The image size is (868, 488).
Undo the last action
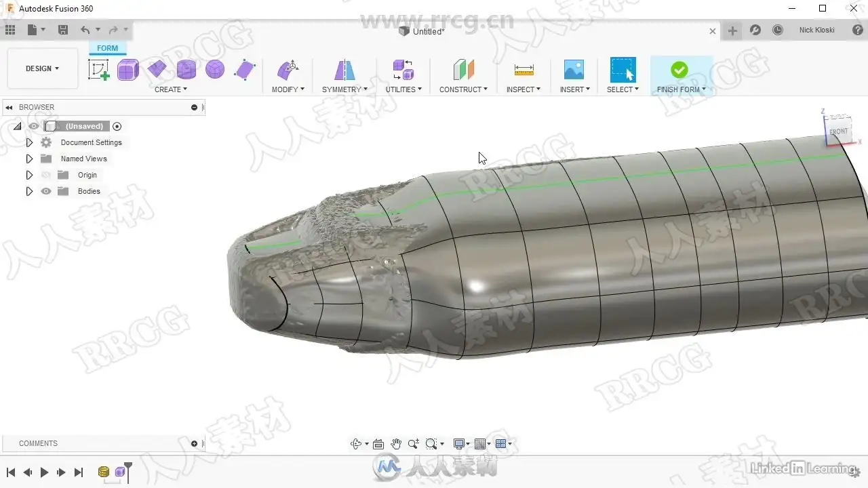[x=85, y=30]
